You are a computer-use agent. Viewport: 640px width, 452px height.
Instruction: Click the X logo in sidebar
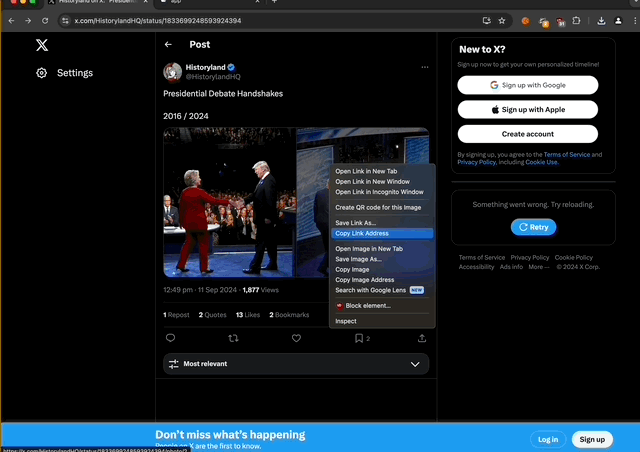pos(42,45)
